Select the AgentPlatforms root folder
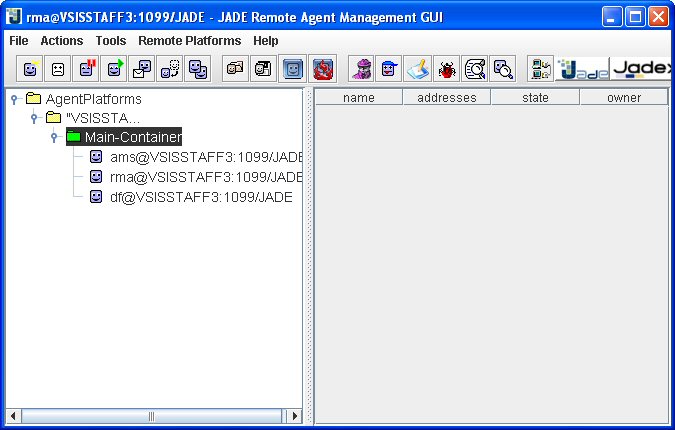The image size is (675, 430). click(x=84, y=99)
